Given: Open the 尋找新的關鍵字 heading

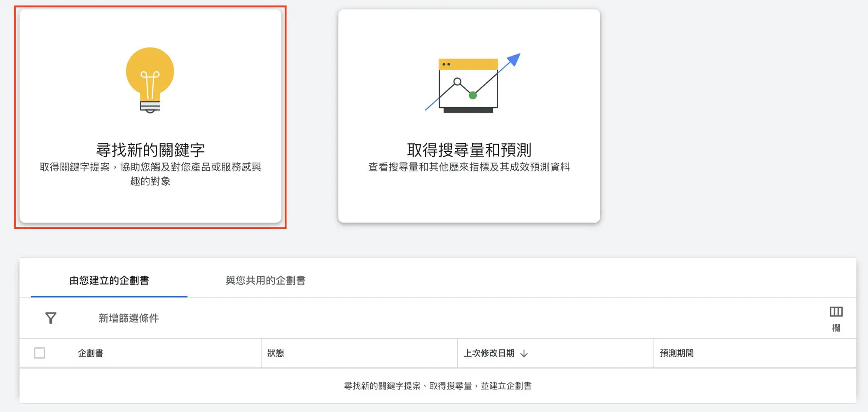Looking at the screenshot, I should pos(150,150).
